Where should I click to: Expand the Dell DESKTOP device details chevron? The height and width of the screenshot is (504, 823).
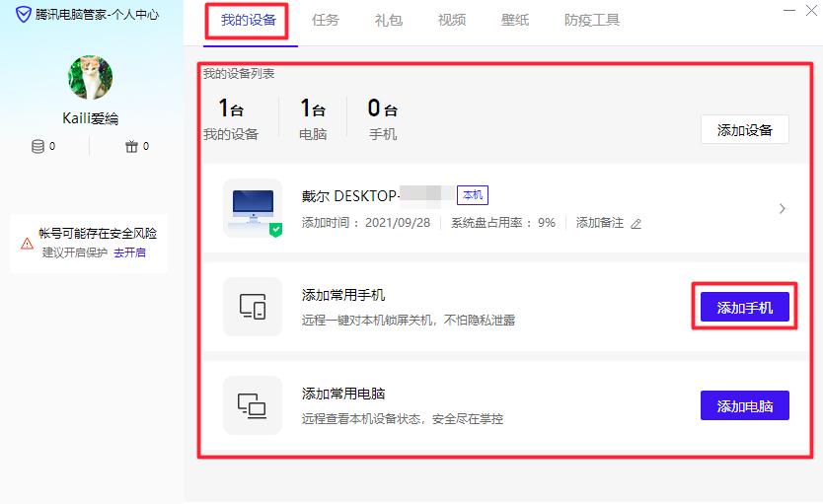tap(783, 209)
